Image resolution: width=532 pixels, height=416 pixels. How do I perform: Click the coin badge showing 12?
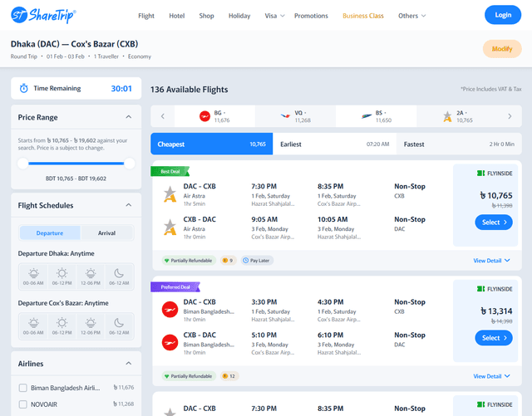(229, 376)
